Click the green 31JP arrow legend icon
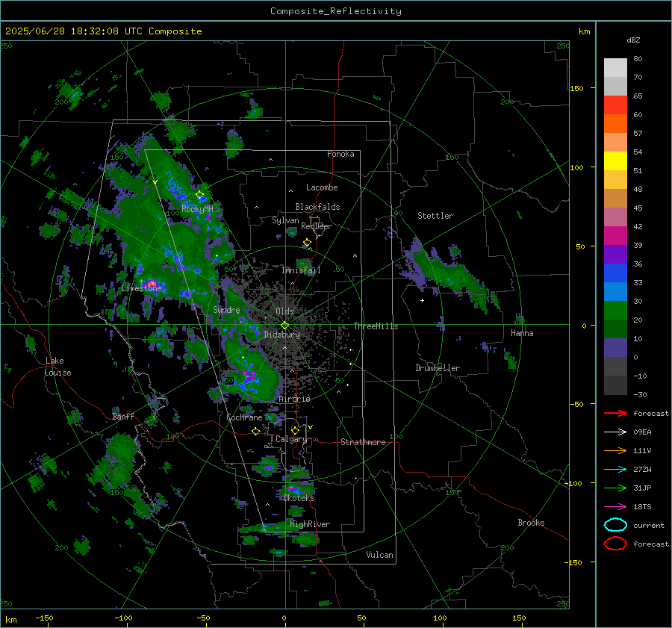672x628 pixels. [x=615, y=488]
